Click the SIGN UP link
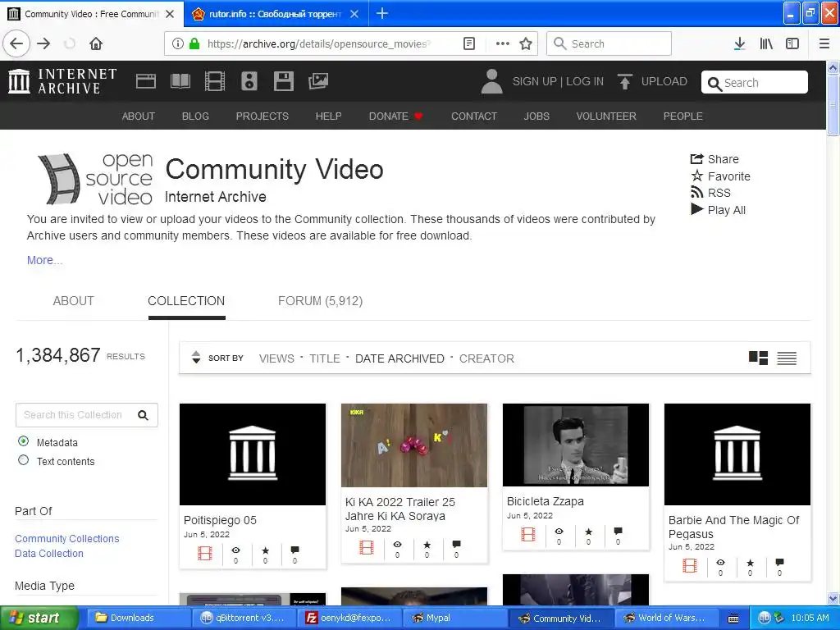Screen dimensions: 840x630 (x=534, y=81)
